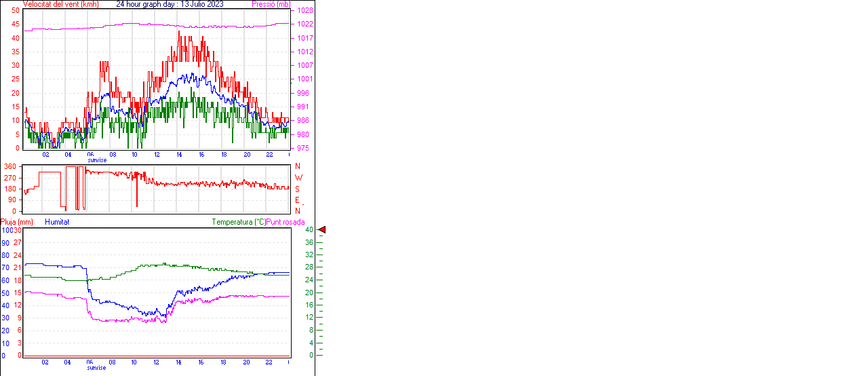The image size is (868, 376).
Task: Click the 'W' compass direction label
Action: pyautogui.click(x=298, y=178)
